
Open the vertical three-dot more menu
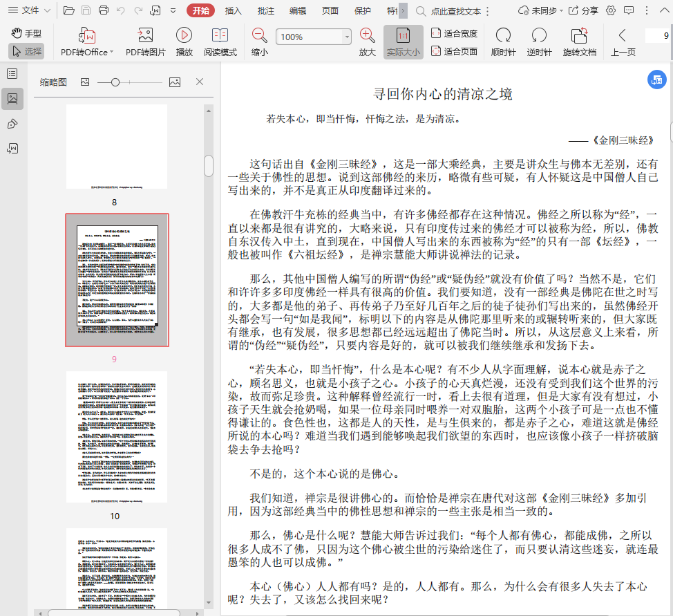click(x=647, y=11)
